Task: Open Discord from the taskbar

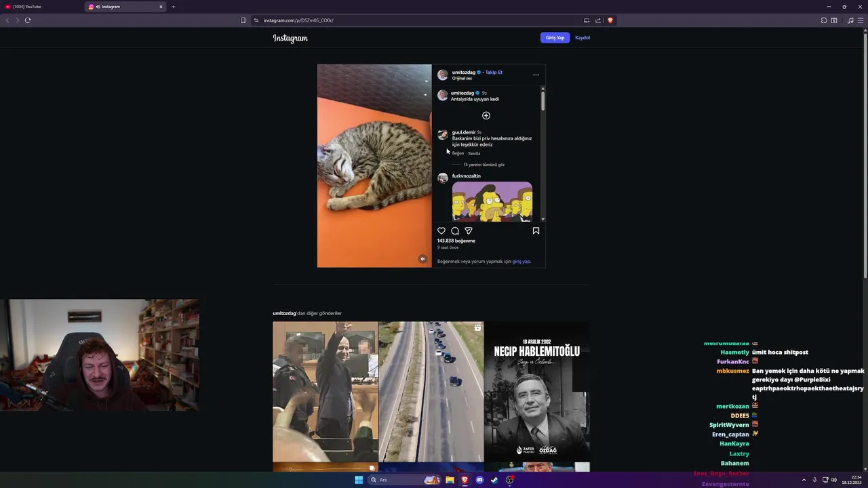Action: point(479,480)
